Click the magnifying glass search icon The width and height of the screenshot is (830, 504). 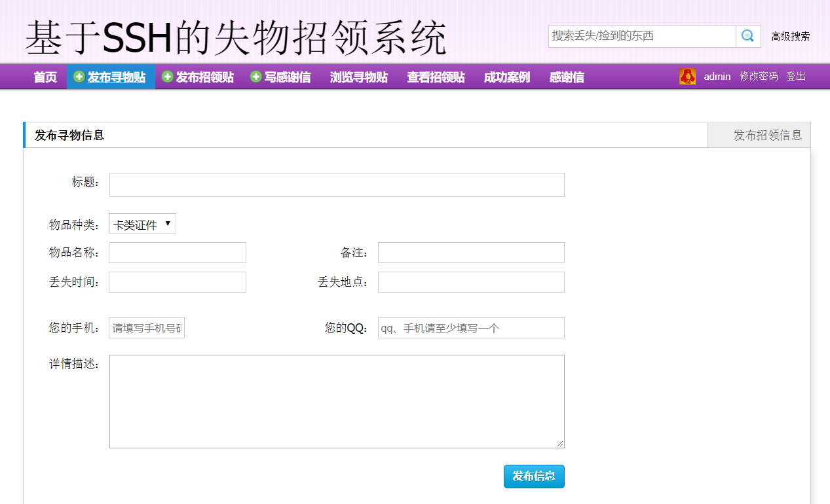click(747, 36)
